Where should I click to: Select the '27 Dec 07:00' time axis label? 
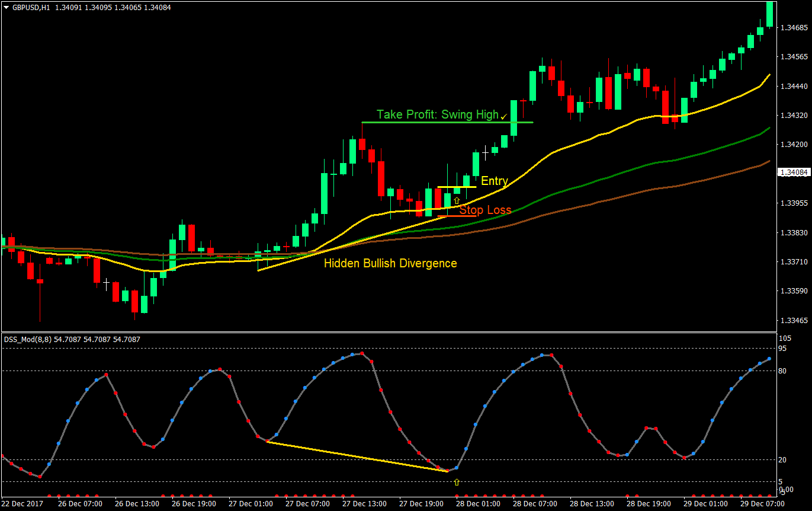pos(307,504)
